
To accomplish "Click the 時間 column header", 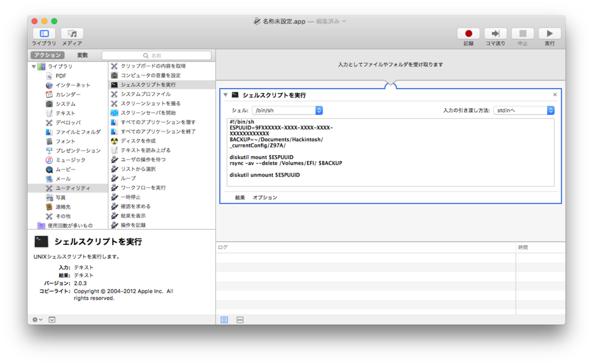I will coord(540,247).
